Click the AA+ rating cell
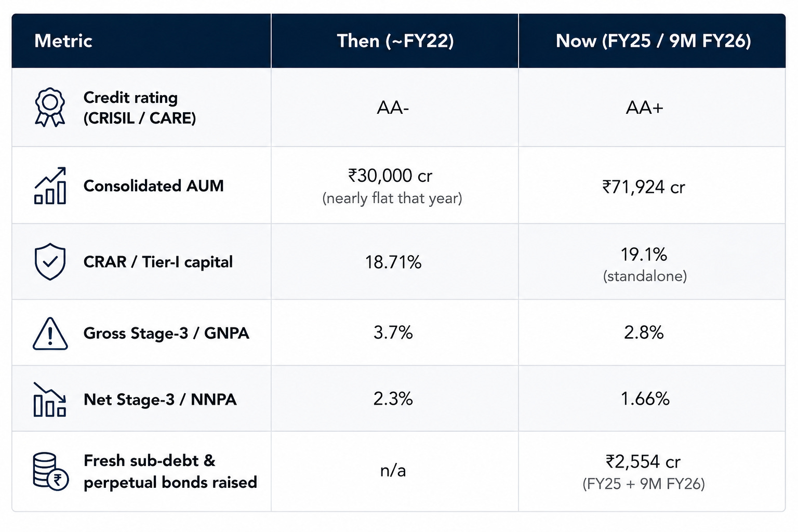This screenshot has width=798, height=532. pos(644,108)
